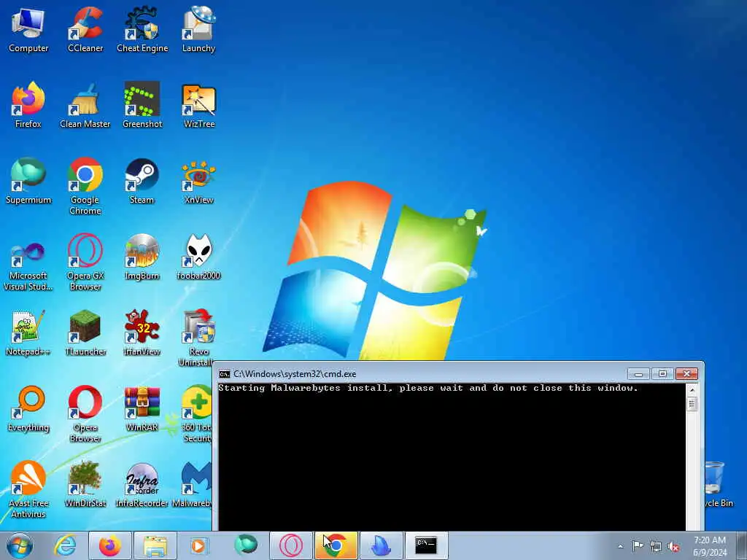Close the cmd.exe window
Image resolution: width=747 pixels, height=560 pixels.
click(x=687, y=374)
